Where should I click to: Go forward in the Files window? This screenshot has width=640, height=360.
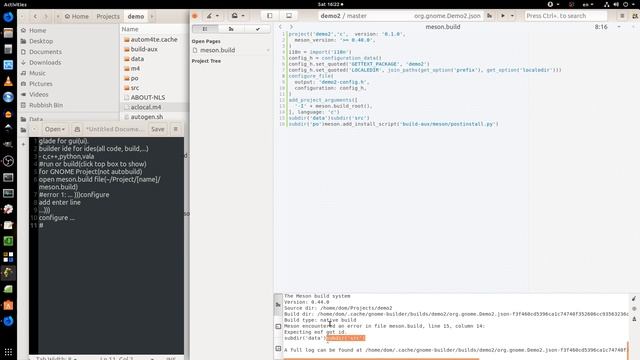[46, 16]
